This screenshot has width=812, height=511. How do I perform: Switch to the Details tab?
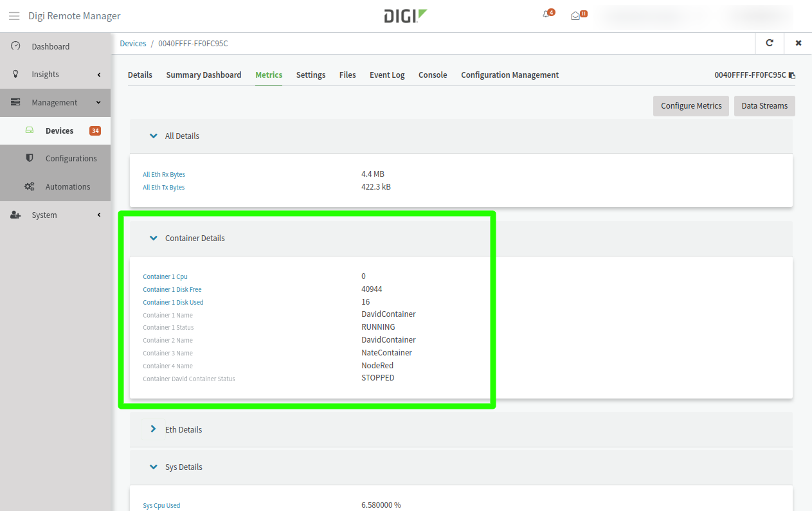point(140,75)
